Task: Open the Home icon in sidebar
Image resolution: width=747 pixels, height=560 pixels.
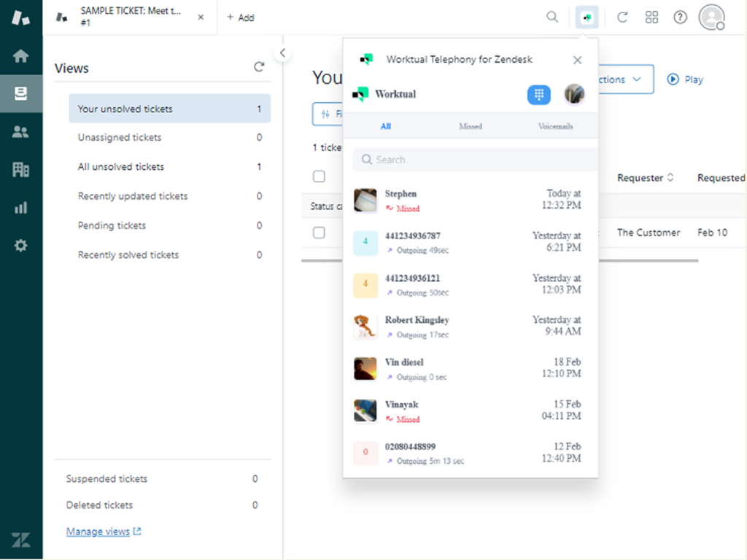Action: (20, 56)
